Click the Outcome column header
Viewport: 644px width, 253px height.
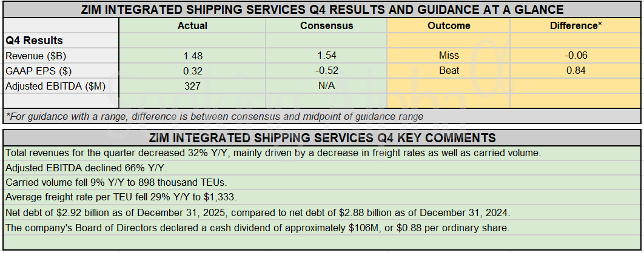pyautogui.click(x=449, y=25)
